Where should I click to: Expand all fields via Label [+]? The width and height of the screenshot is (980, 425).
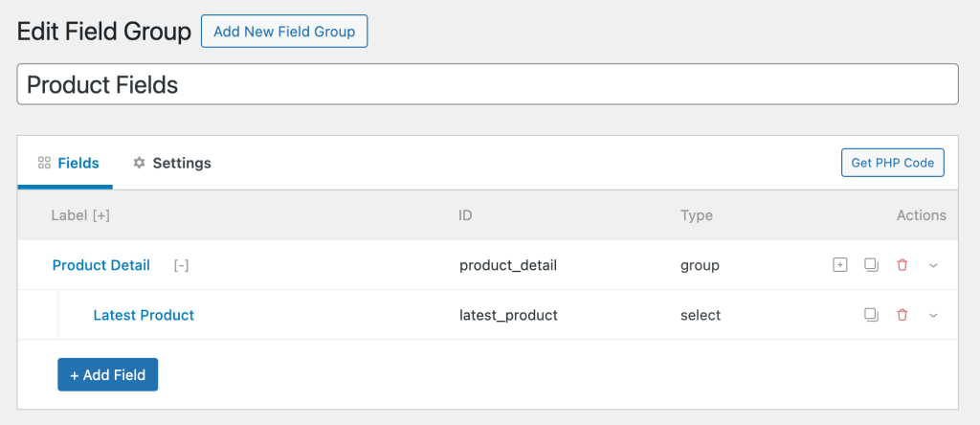[100, 215]
